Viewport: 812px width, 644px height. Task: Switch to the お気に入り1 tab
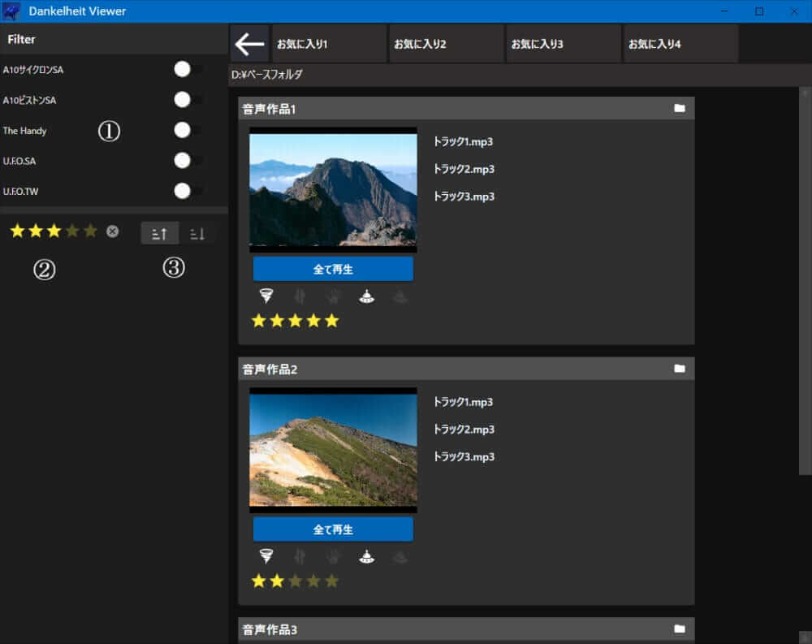pyautogui.click(x=329, y=44)
